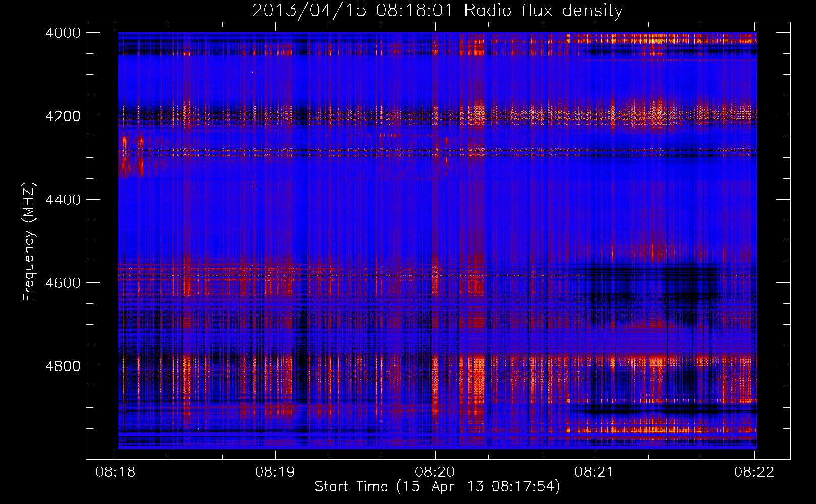The height and width of the screenshot is (504, 816).
Task: Click the 'Start Time (15-Apr-13 08:17:54)' axis label
Action: point(437,487)
